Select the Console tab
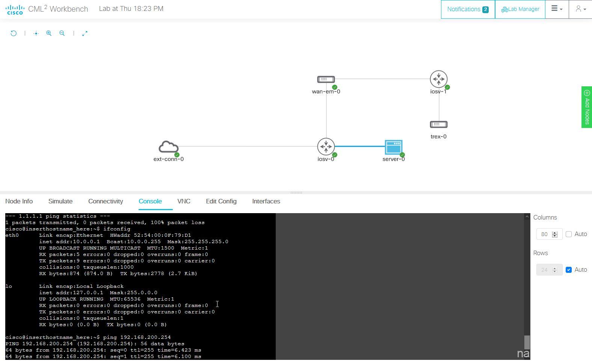Image resolution: width=592 pixels, height=364 pixels. pyautogui.click(x=150, y=202)
